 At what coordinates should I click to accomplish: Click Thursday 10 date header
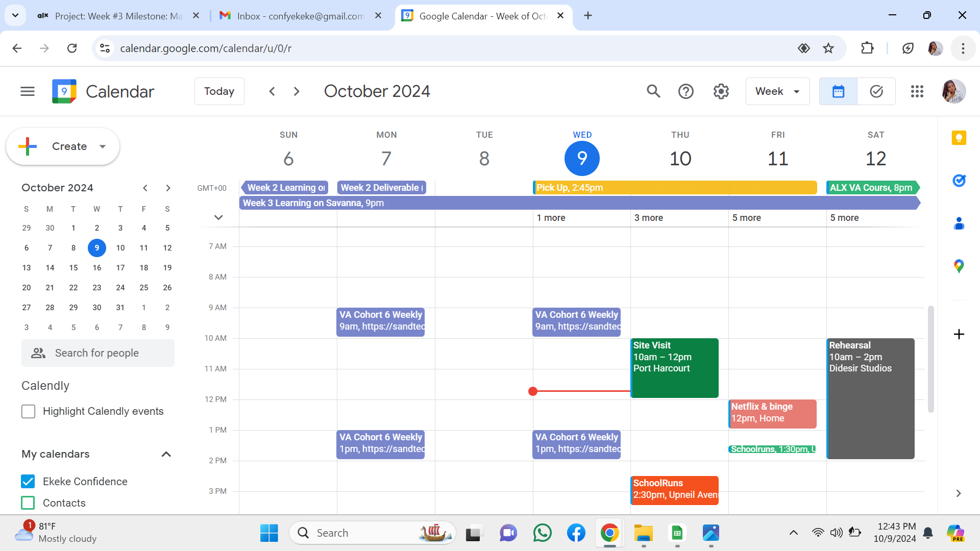pyautogui.click(x=680, y=158)
